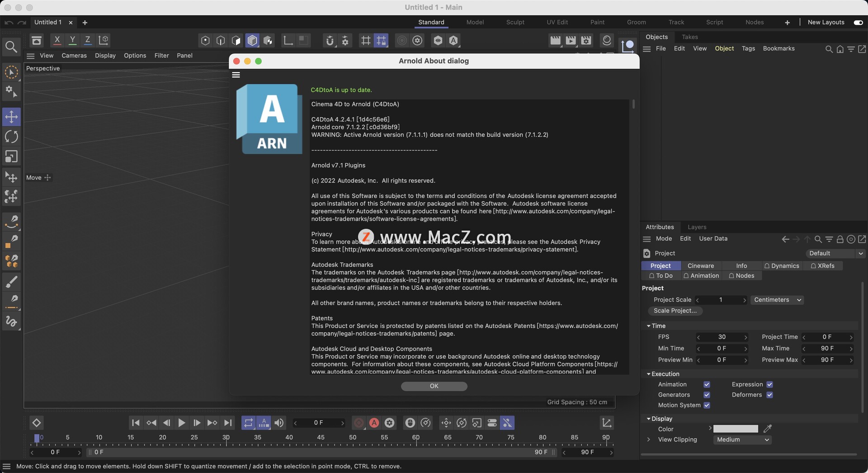This screenshot has width=868, height=473.
Task: Collapse the Execution section
Action: click(x=648, y=374)
